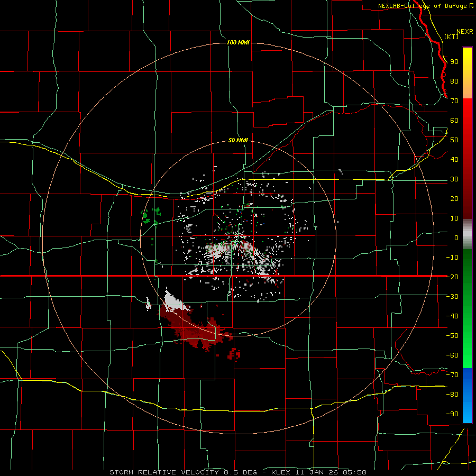Click the -10 value on velocity scale

tap(452, 258)
